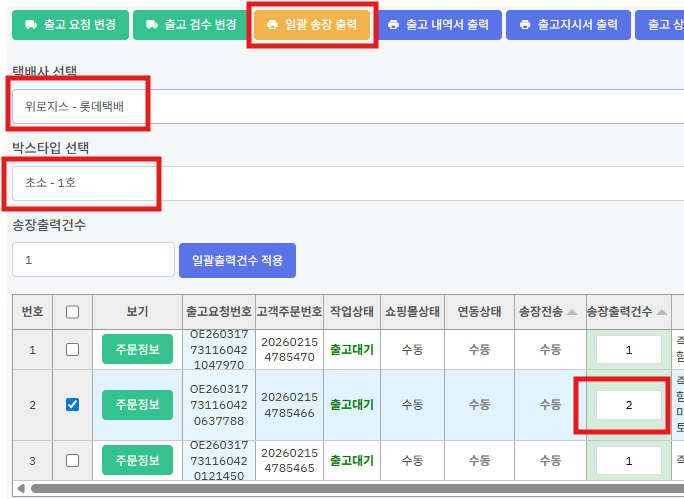Sort by 송장출력건수 column arrow icon
This screenshot has width=684, height=499.
662,312
